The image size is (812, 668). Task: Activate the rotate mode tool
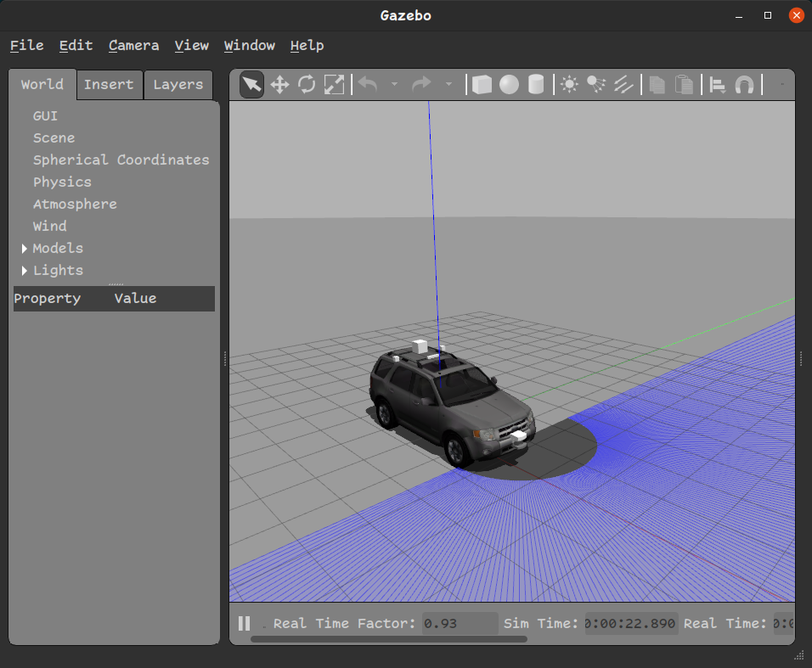point(307,84)
